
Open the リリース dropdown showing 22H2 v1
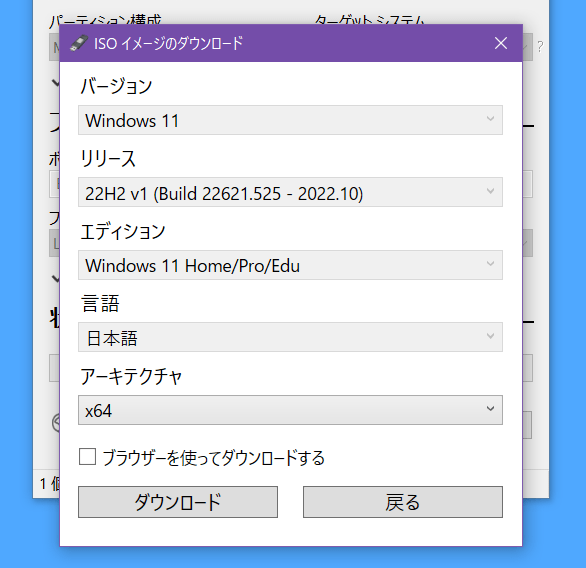pos(290,192)
